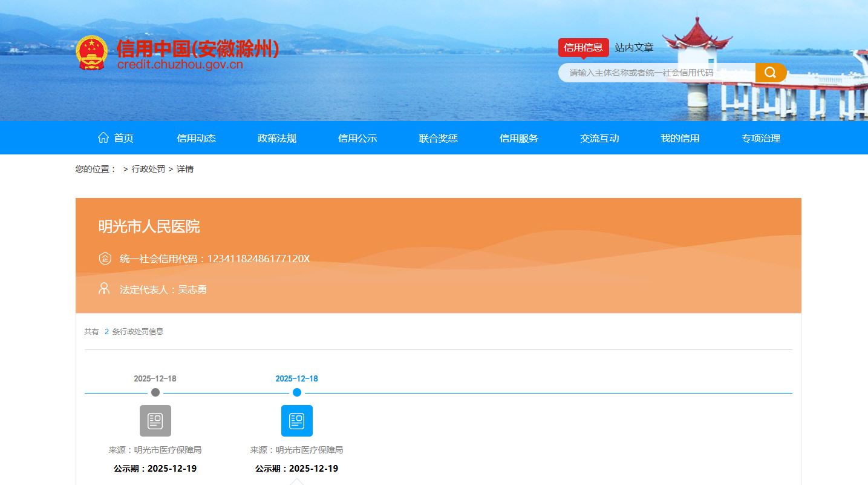Click the 行政处罚 breadcrumb link

[x=148, y=169]
